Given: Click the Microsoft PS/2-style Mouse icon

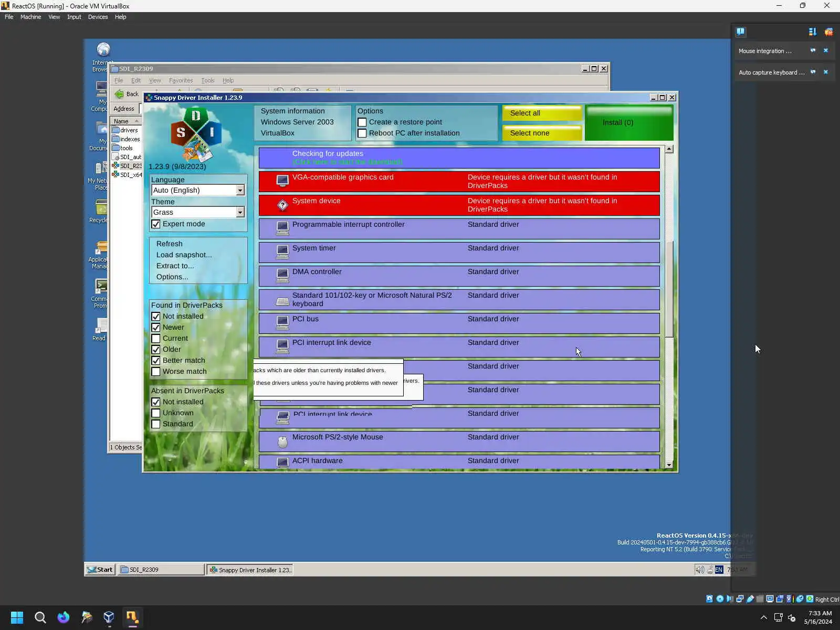Looking at the screenshot, I should click(x=282, y=442).
